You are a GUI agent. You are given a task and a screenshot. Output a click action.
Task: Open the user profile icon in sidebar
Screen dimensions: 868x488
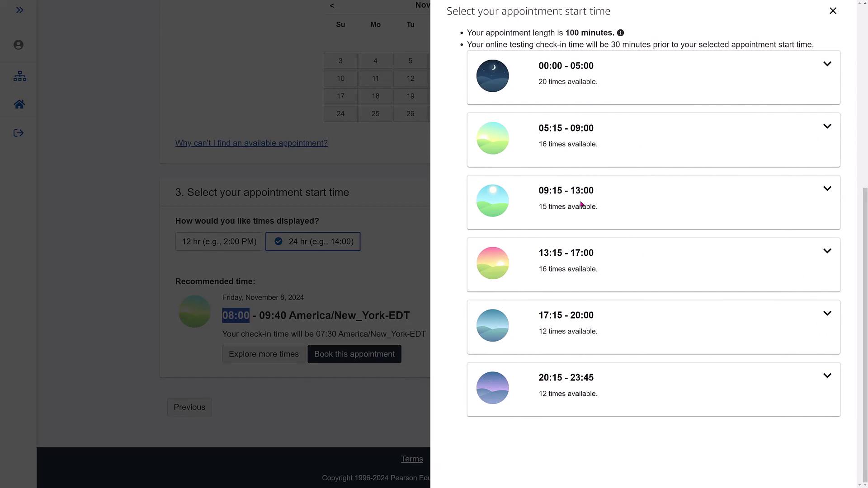tap(19, 45)
